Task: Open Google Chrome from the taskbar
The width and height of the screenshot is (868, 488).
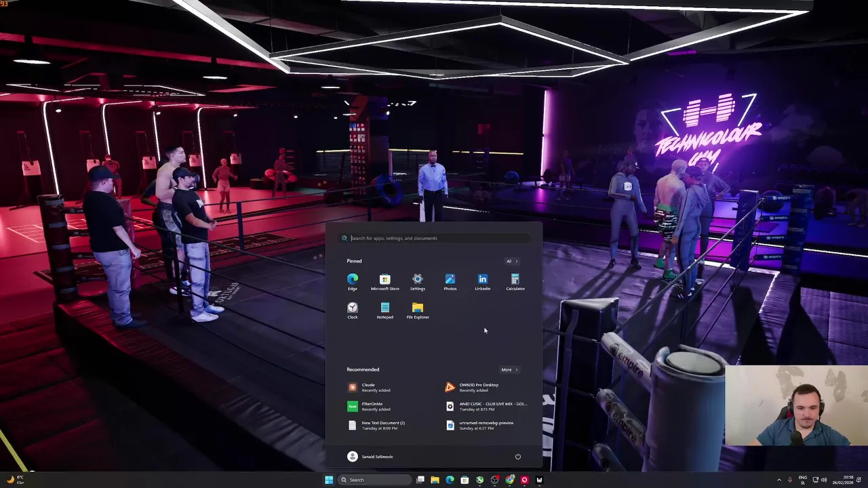Action: 509,480
